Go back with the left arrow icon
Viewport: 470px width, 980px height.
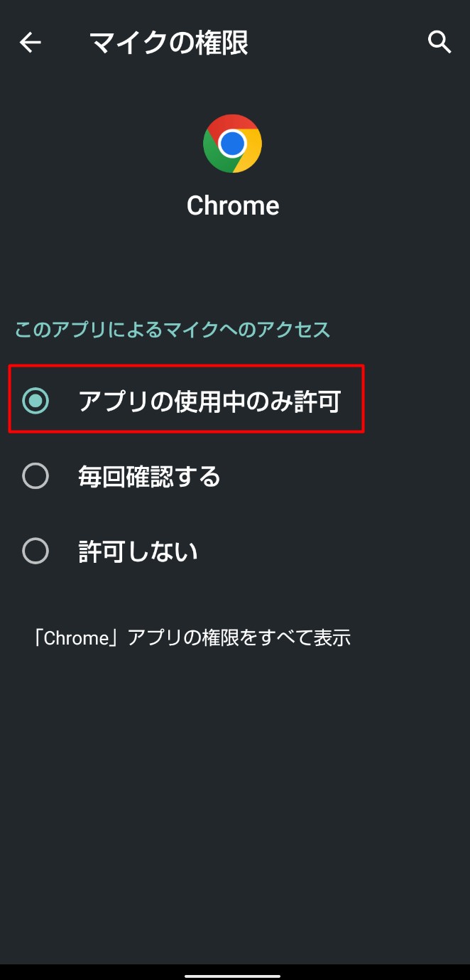30,43
